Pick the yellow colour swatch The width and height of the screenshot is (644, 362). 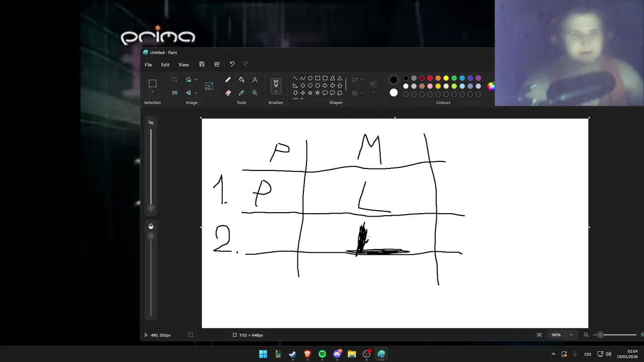(446, 78)
